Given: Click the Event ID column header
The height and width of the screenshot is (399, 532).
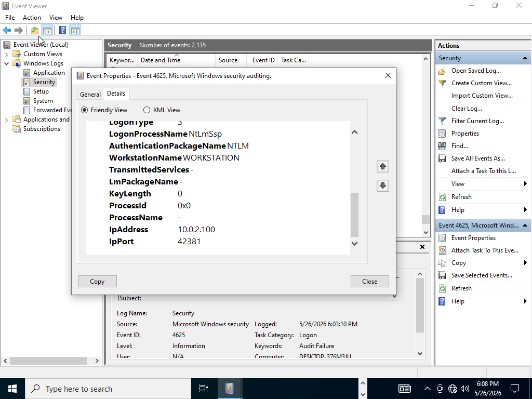Looking at the screenshot, I should tap(263, 60).
